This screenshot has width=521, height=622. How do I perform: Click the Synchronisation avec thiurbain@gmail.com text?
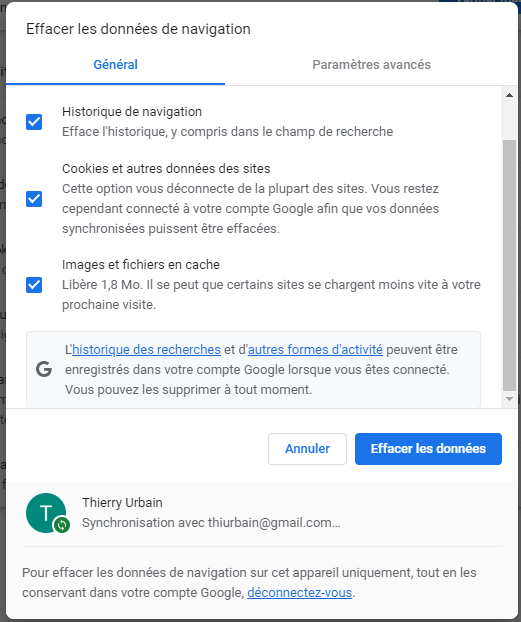point(211,523)
